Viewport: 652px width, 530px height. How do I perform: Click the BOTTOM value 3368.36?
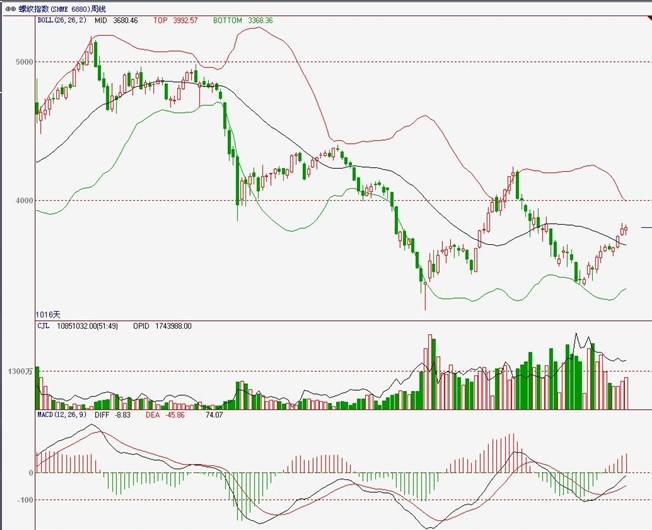coord(260,20)
